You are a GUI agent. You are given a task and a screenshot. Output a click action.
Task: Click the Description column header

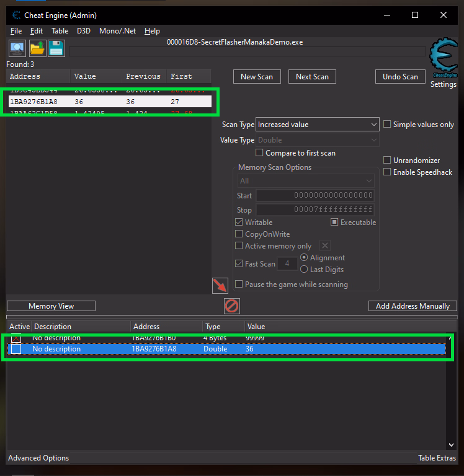(x=81, y=327)
